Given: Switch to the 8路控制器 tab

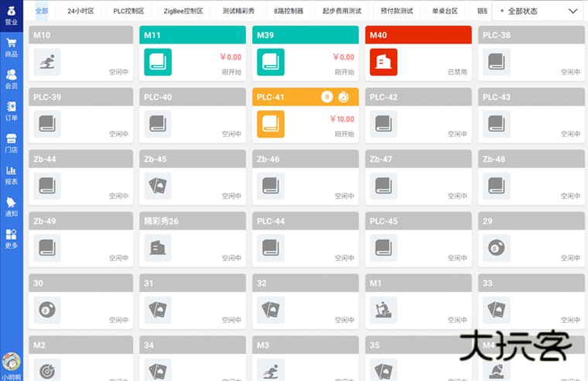Looking at the screenshot, I should (289, 11).
